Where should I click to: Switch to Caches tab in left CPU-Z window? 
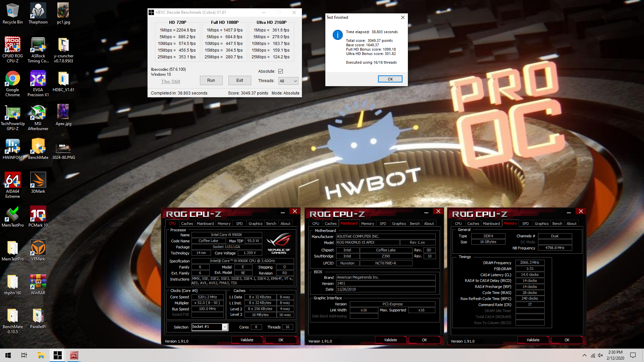pos(187,224)
